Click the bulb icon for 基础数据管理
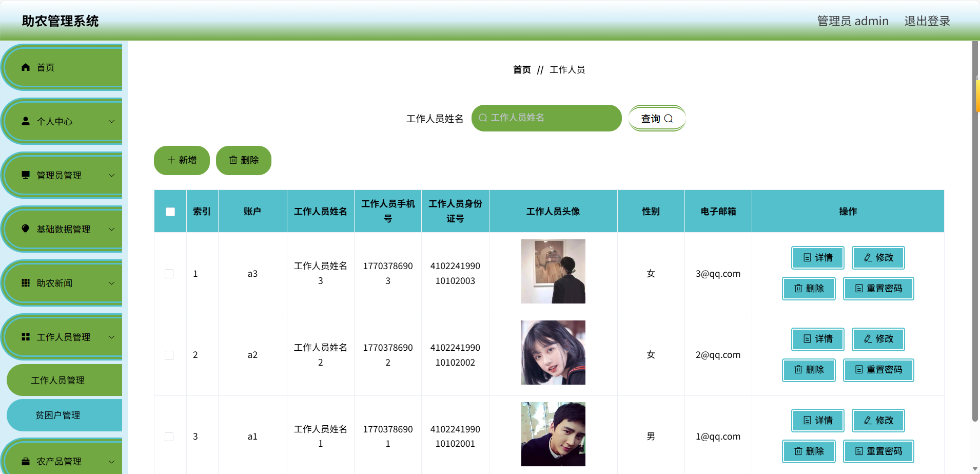Viewport: 980px width, 474px height. (26, 229)
